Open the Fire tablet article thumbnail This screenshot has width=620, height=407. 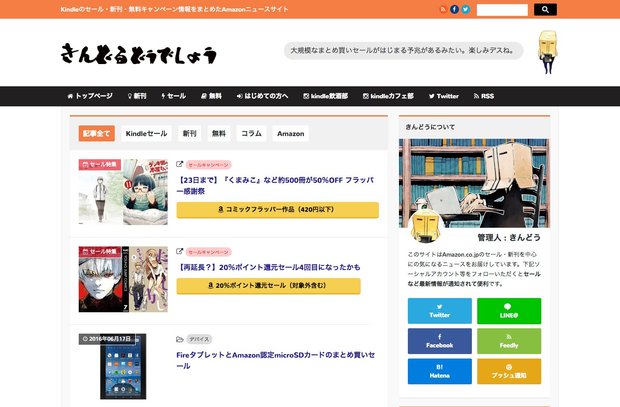tap(123, 366)
